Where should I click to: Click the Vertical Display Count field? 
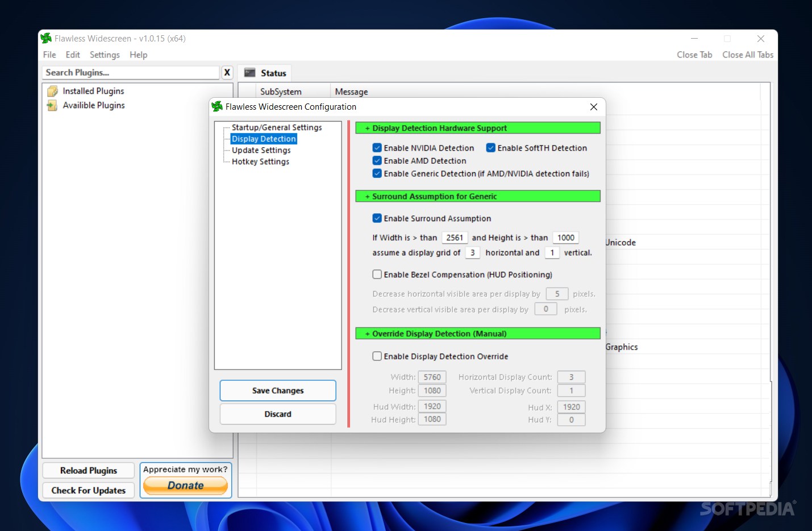tap(571, 391)
